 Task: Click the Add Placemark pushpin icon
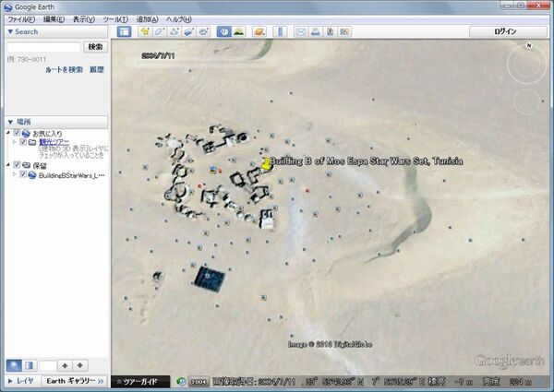click(x=145, y=31)
